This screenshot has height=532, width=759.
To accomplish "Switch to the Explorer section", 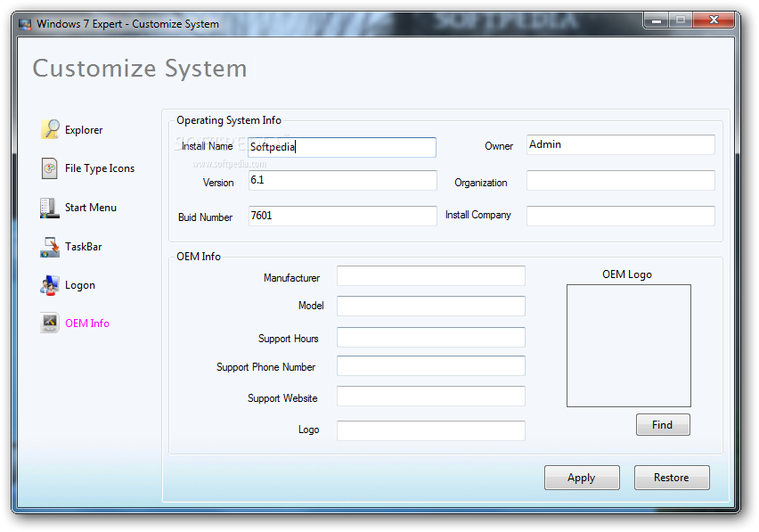I will 84,130.
